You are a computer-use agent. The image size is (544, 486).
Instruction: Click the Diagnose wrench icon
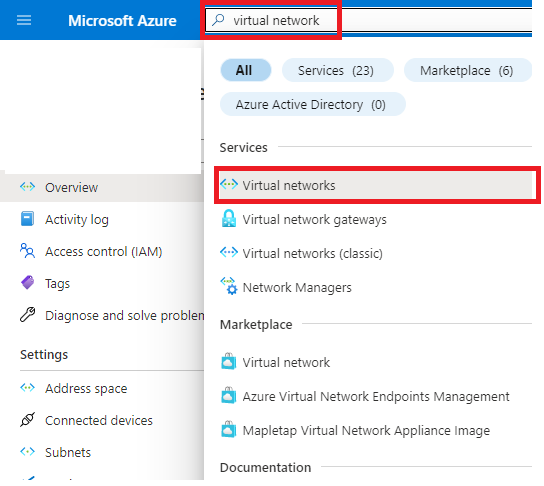pyautogui.click(x=27, y=315)
